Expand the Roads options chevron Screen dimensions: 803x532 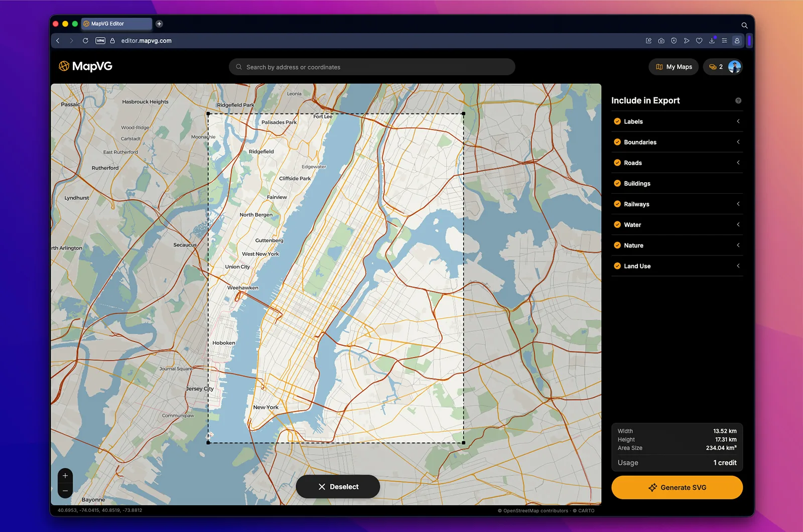click(x=738, y=163)
